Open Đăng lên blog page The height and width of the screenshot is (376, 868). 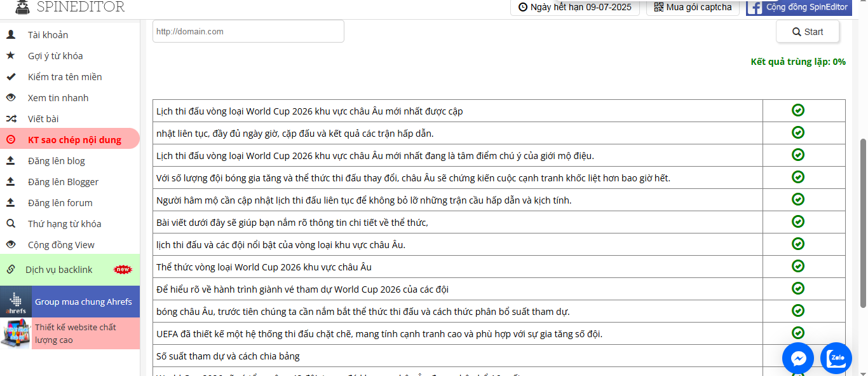[70, 160]
